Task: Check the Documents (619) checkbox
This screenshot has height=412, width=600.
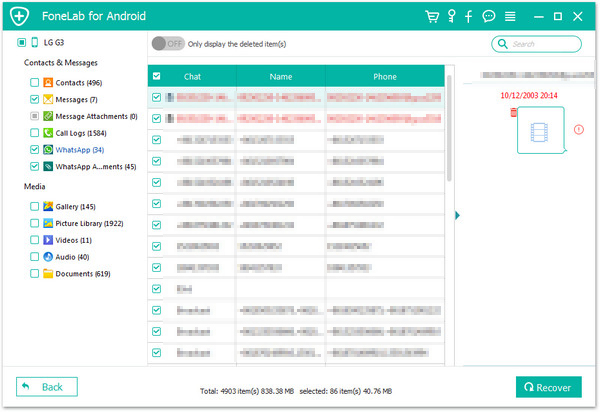Action: click(34, 274)
